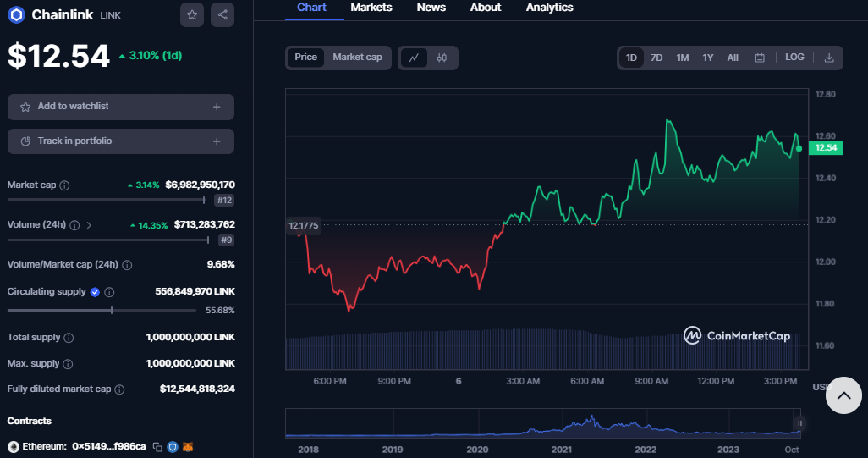This screenshot has height=458, width=868.
Task: Expand Volume (24h) details chevron
Action: (x=89, y=225)
